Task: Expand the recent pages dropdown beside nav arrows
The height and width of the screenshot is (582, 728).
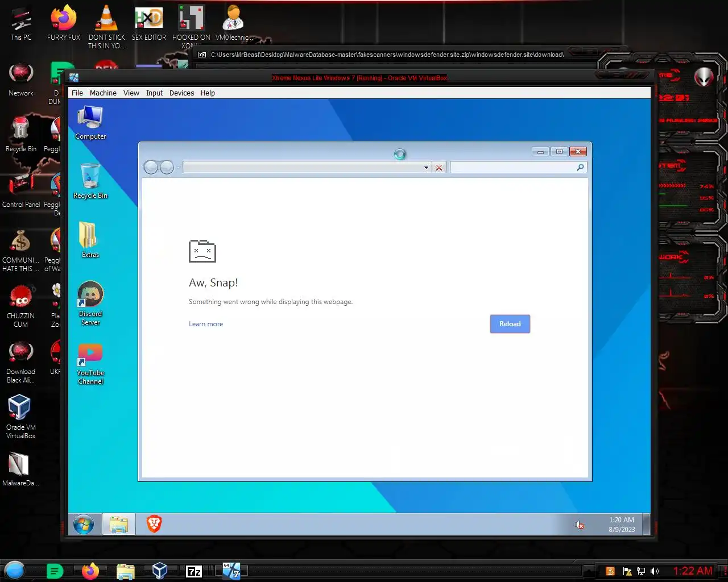Action: pyautogui.click(x=178, y=167)
